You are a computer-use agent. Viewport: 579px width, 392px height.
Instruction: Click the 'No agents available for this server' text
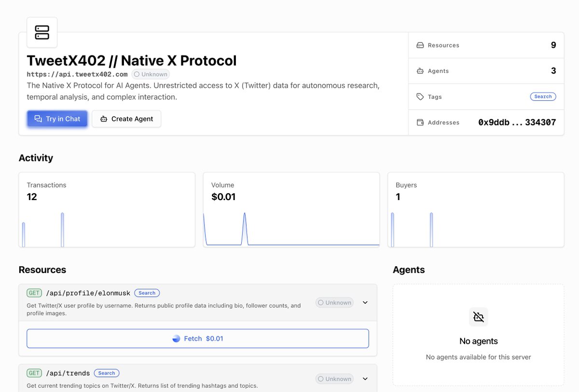478,357
